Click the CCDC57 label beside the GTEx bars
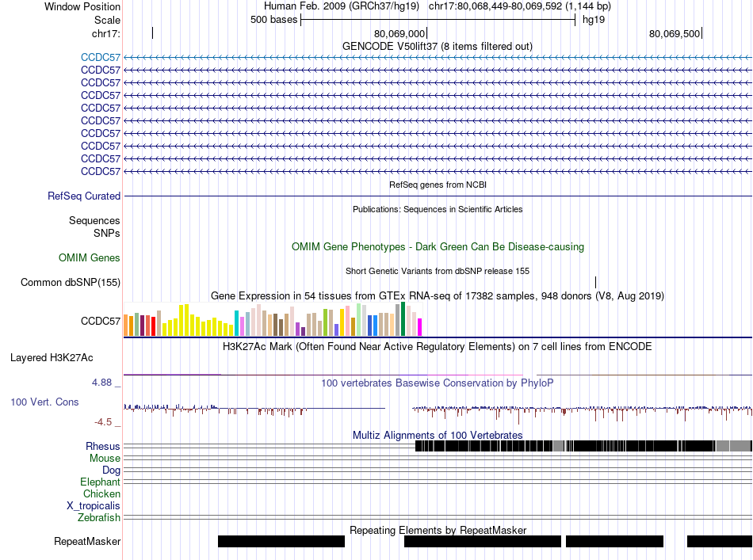The width and height of the screenshot is (753, 560). coord(101,321)
